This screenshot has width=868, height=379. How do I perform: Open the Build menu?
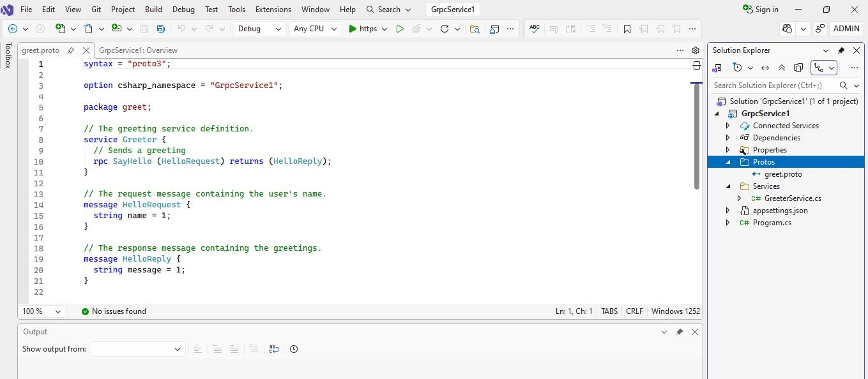(x=153, y=10)
